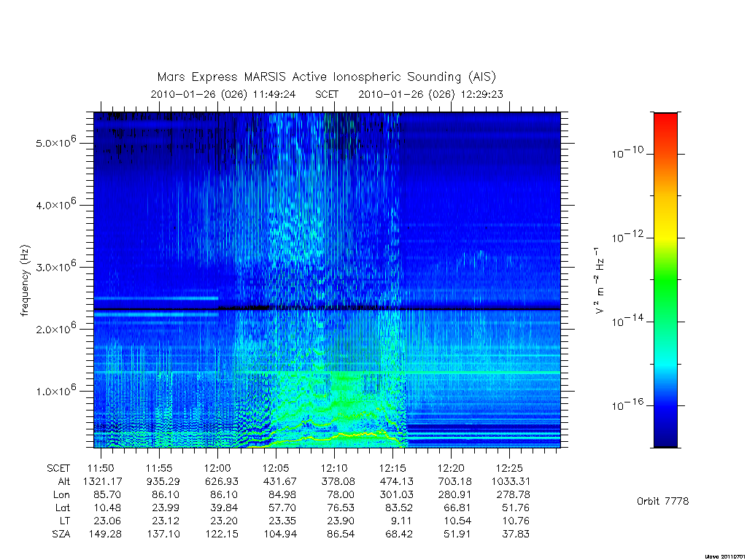Click the SZA value '149.28'
This screenshot has width=747, height=560.
(105, 534)
